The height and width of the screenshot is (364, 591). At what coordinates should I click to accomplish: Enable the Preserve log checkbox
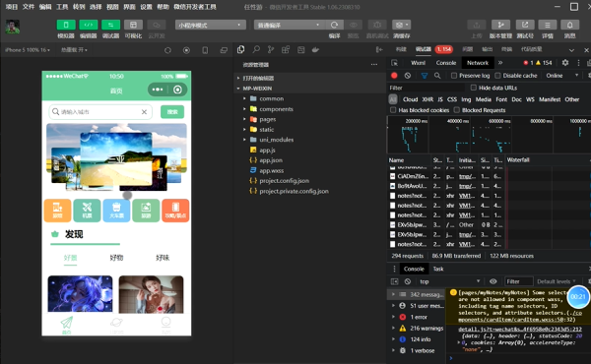click(x=454, y=76)
